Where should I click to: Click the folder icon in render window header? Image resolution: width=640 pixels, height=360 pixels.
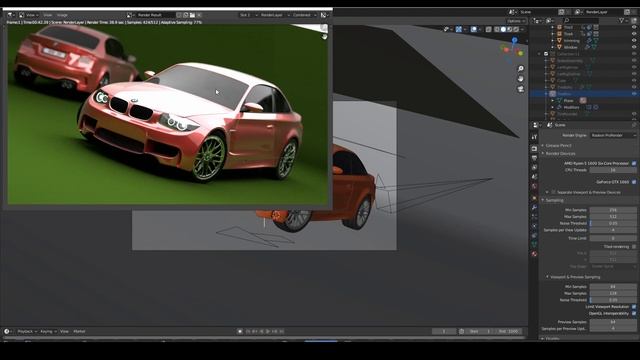click(192, 15)
